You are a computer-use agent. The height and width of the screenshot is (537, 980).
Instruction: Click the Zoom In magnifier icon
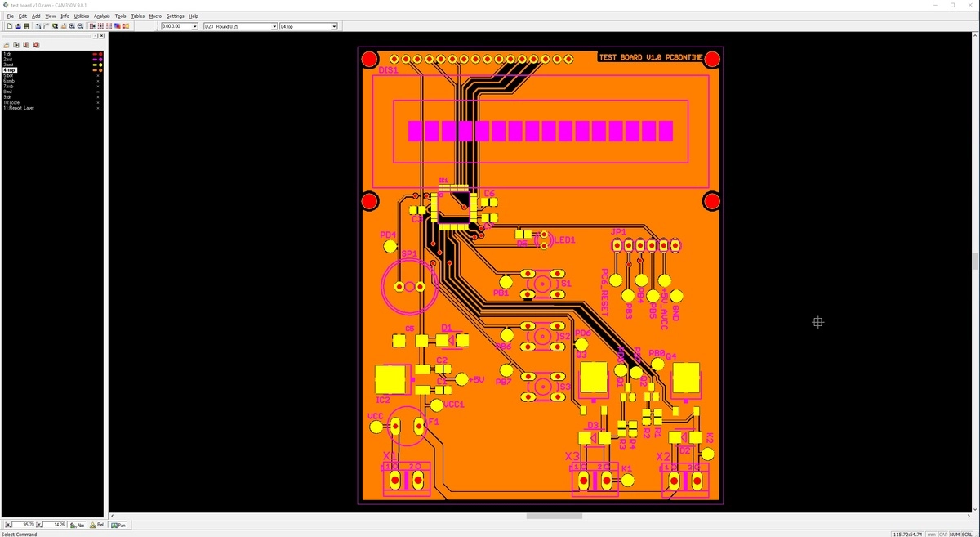tap(71, 26)
